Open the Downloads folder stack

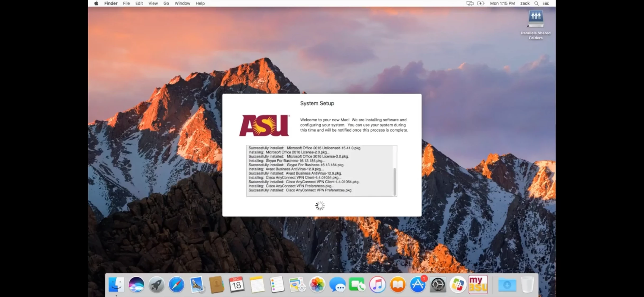point(507,285)
